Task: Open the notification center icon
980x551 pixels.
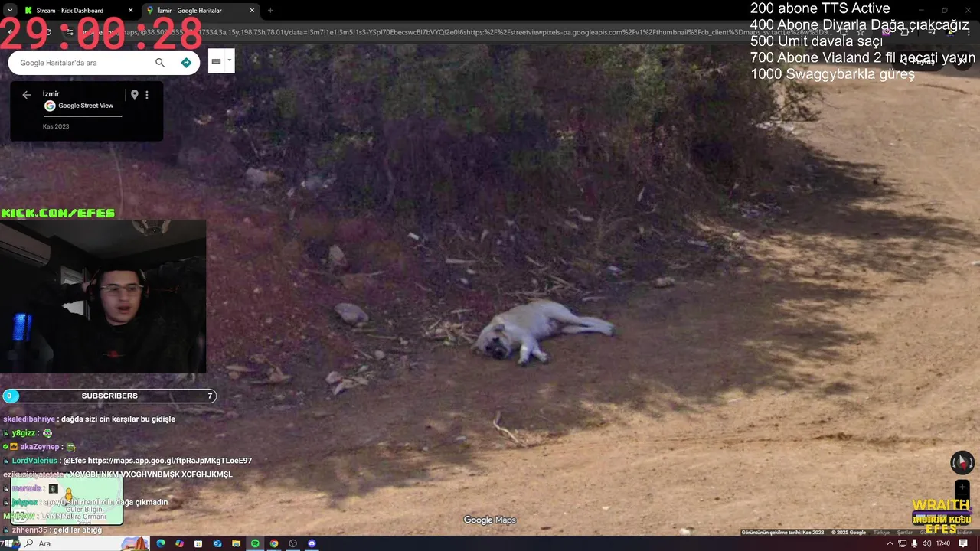Action: [x=963, y=543]
